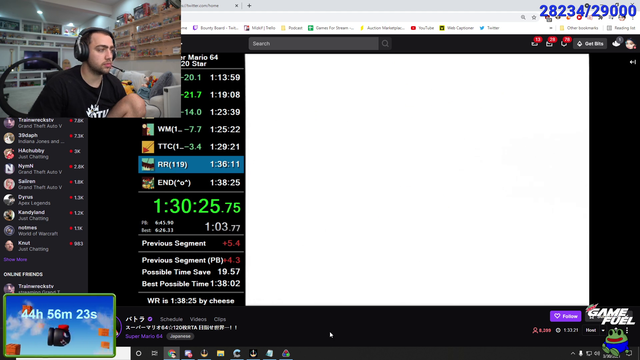Image resolution: width=640 pixels, height=360 pixels.
Task: Bookmark this page with the star icon
Action: 534,18
